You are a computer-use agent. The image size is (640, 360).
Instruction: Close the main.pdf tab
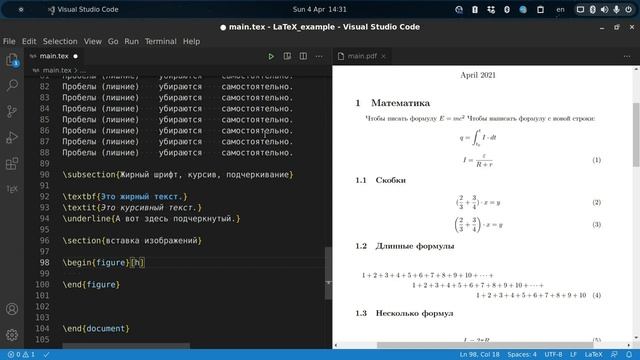pos(383,56)
